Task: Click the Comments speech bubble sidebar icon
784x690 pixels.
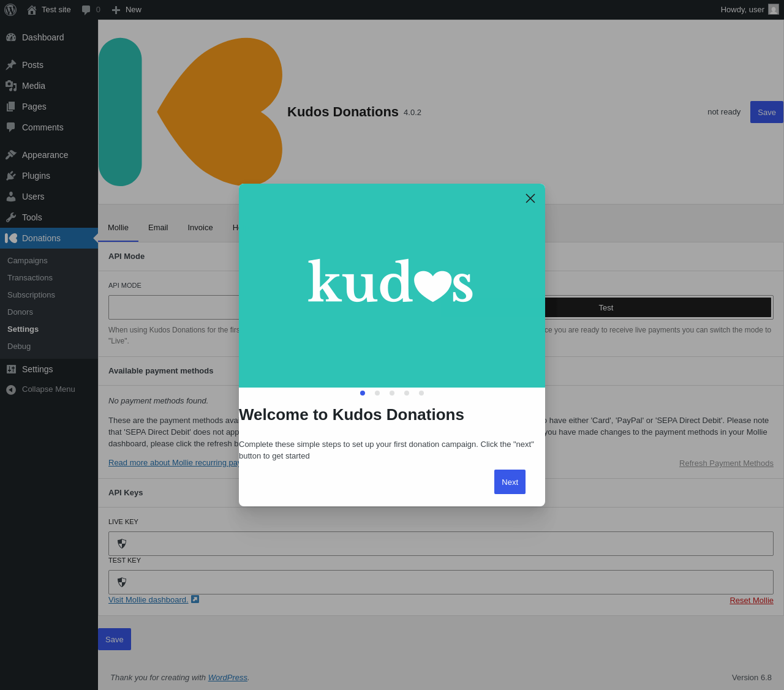Action: 11,127
